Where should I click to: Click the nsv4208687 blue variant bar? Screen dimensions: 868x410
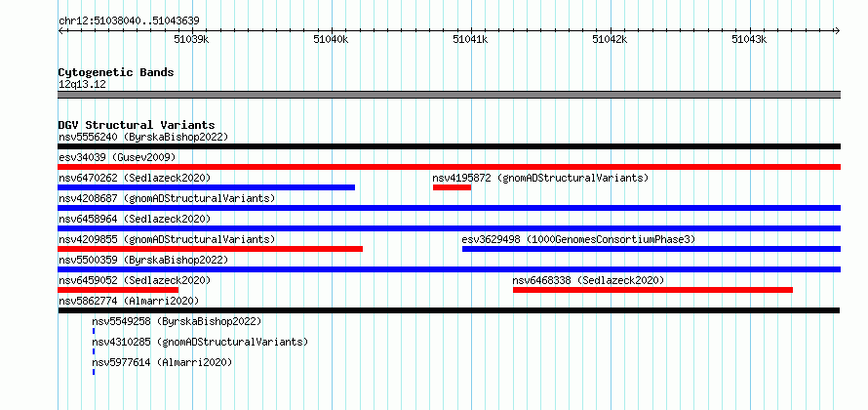pyautogui.click(x=449, y=208)
